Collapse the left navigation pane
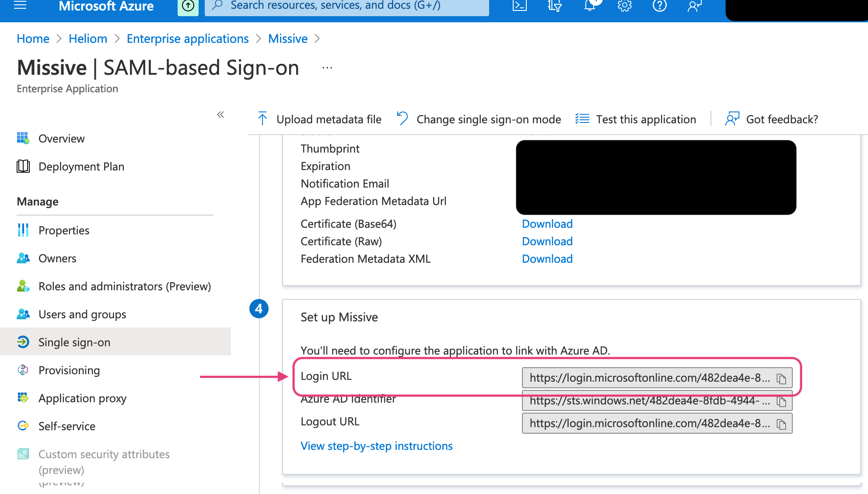Screen dimensions: 868x494 click(220, 115)
